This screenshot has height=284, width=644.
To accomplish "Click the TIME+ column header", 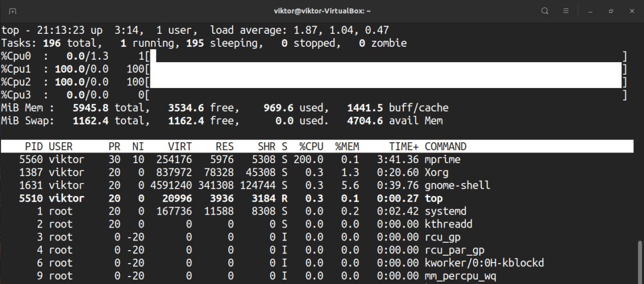I will tap(404, 146).
